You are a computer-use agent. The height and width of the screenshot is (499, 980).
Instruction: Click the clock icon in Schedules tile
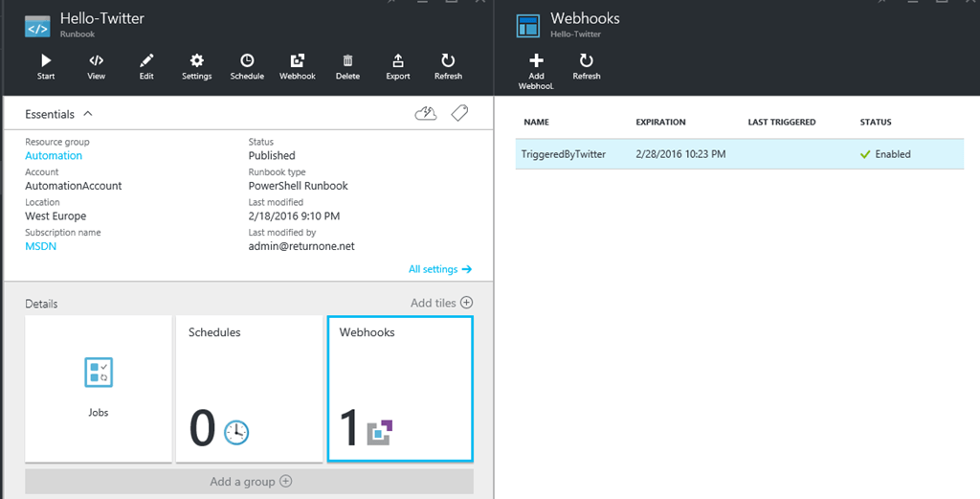(236, 432)
